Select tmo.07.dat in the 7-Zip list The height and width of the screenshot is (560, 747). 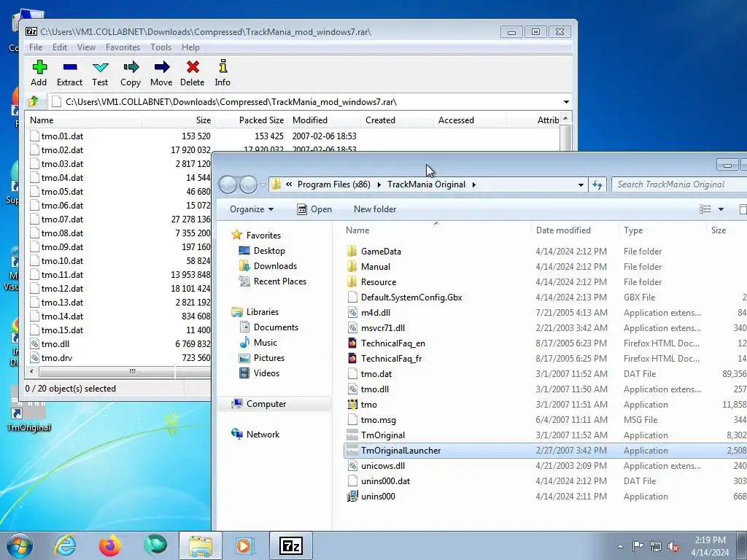coord(62,219)
